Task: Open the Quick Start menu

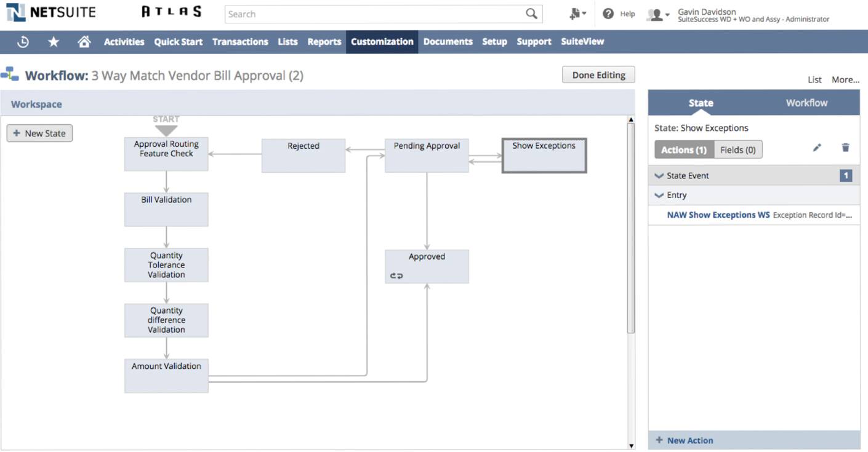Action: (178, 42)
